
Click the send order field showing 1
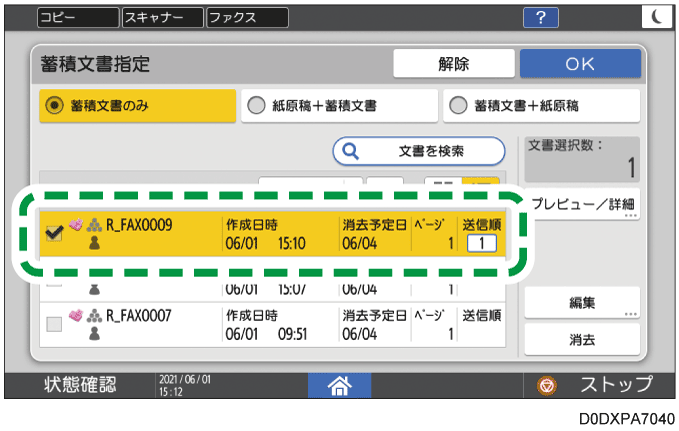pos(482,243)
